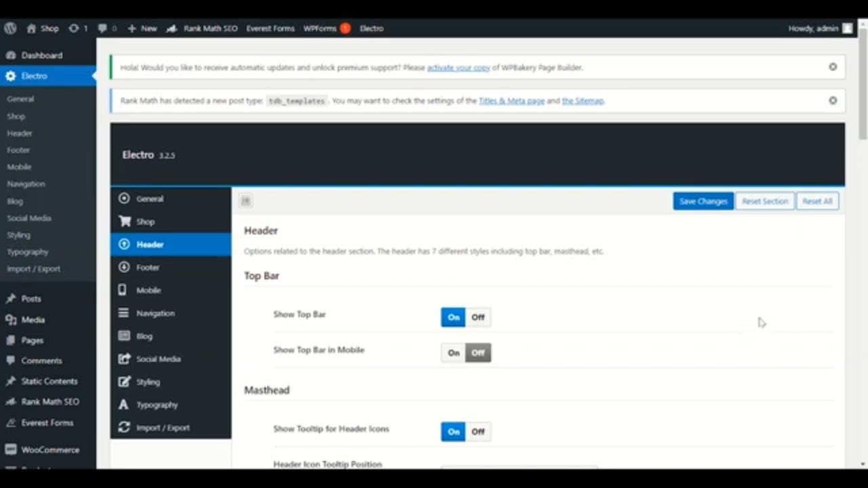Click the Footer down-arrow icon in panel
Screen dimensions: 868x488
click(124, 267)
